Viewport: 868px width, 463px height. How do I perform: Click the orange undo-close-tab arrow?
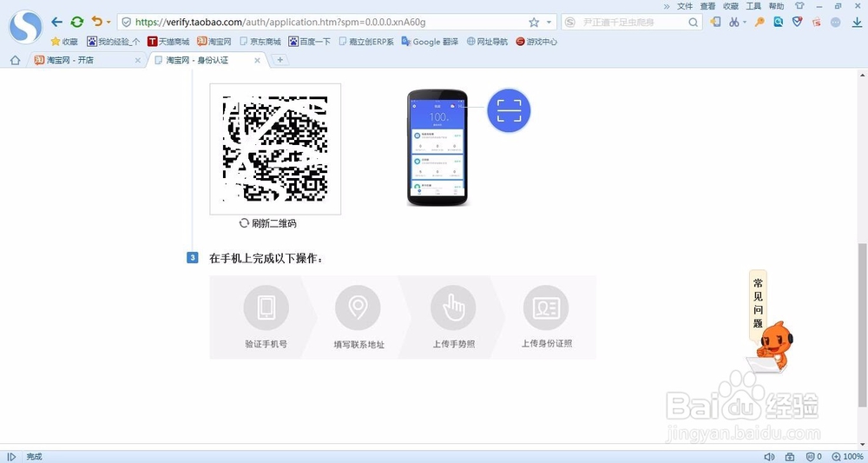[x=97, y=22]
